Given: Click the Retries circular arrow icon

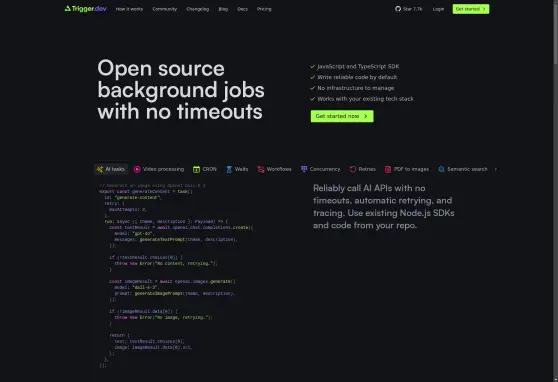Looking at the screenshot, I should pos(353,169).
